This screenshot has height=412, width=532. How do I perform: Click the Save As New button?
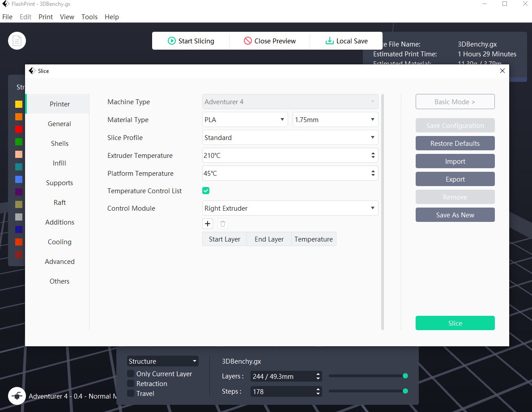pyautogui.click(x=455, y=215)
